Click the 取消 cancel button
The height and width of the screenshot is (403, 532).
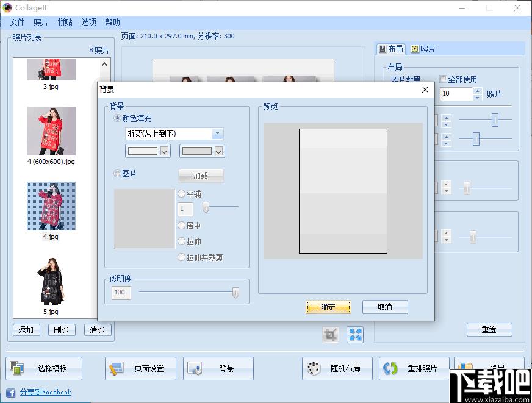click(x=385, y=307)
